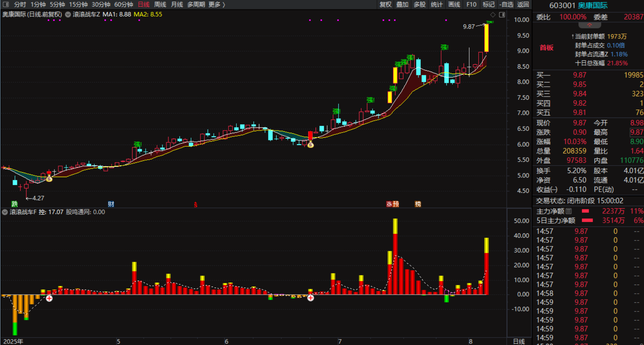Click the 财 financial report marker icon

tap(111, 204)
